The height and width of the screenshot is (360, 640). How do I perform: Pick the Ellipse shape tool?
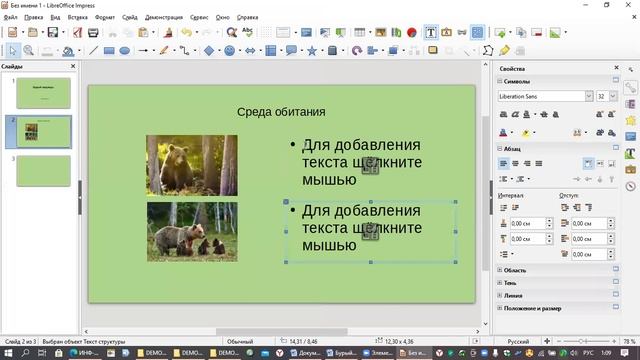point(124,51)
